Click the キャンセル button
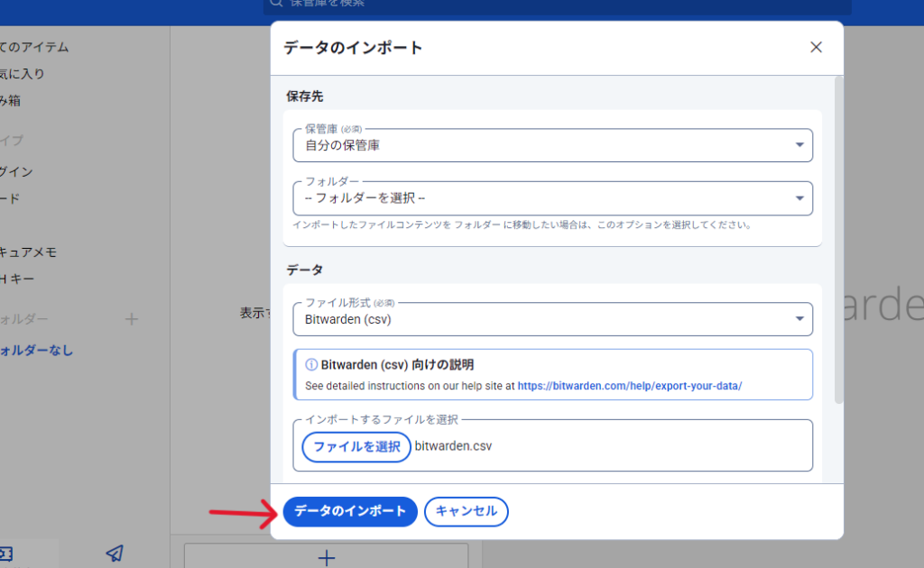The height and width of the screenshot is (568, 924). click(467, 511)
